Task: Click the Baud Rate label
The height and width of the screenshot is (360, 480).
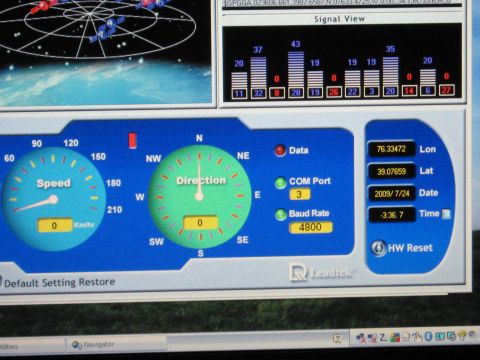Action: click(309, 213)
